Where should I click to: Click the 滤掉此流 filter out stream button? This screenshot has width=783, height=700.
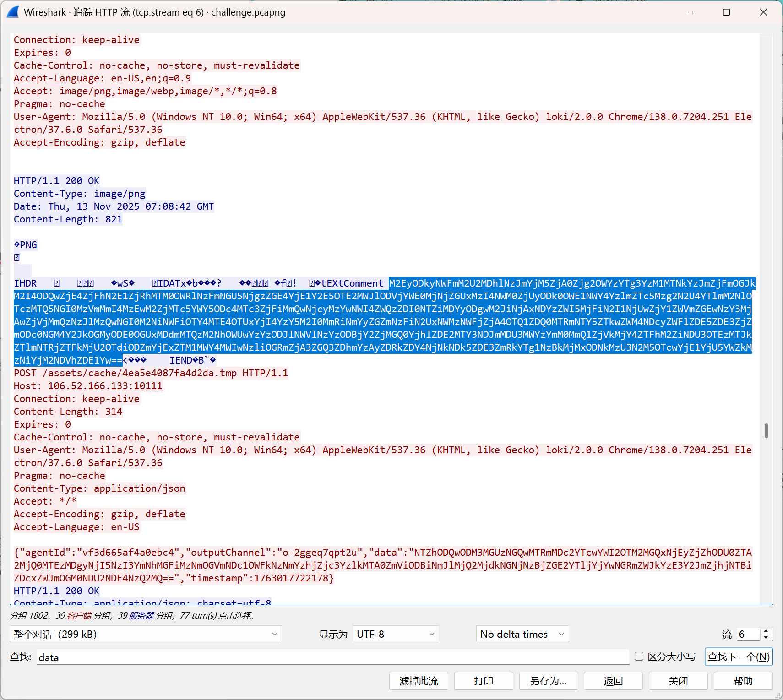[x=419, y=681]
